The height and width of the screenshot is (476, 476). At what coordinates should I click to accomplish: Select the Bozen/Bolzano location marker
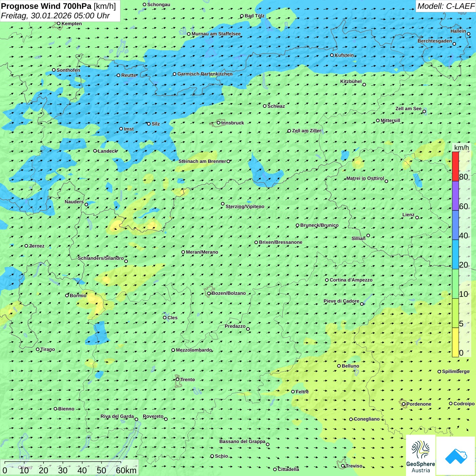tap(209, 293)
